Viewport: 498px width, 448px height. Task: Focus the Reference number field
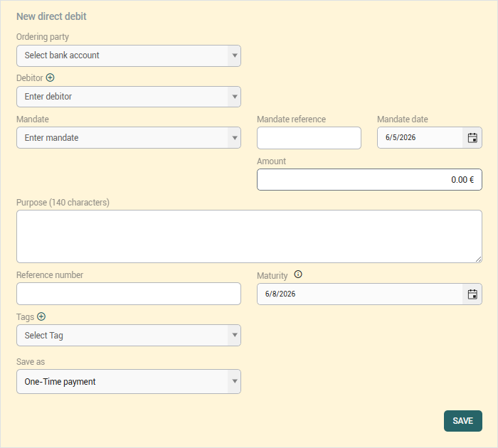pyautogui.click(x=129, y=294)
